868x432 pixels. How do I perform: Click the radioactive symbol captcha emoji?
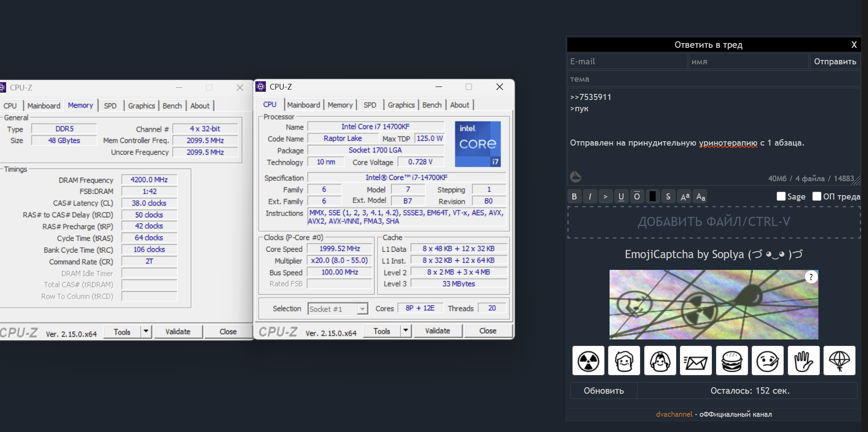588,361
